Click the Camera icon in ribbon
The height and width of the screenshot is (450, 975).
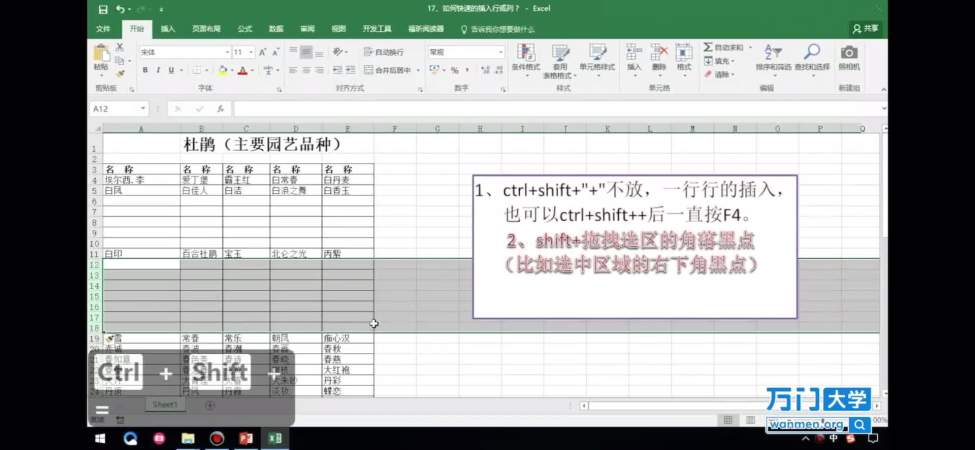pyautogui.click(x=849, y=52)
